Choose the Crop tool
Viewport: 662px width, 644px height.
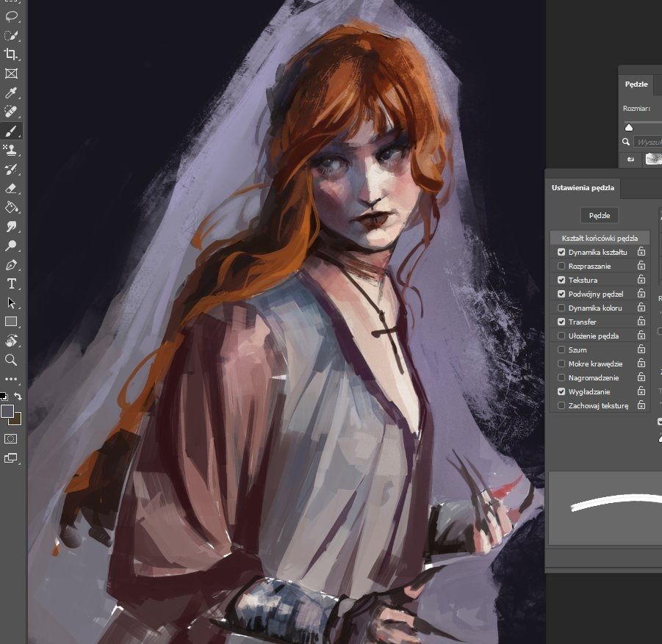(11, 54)
